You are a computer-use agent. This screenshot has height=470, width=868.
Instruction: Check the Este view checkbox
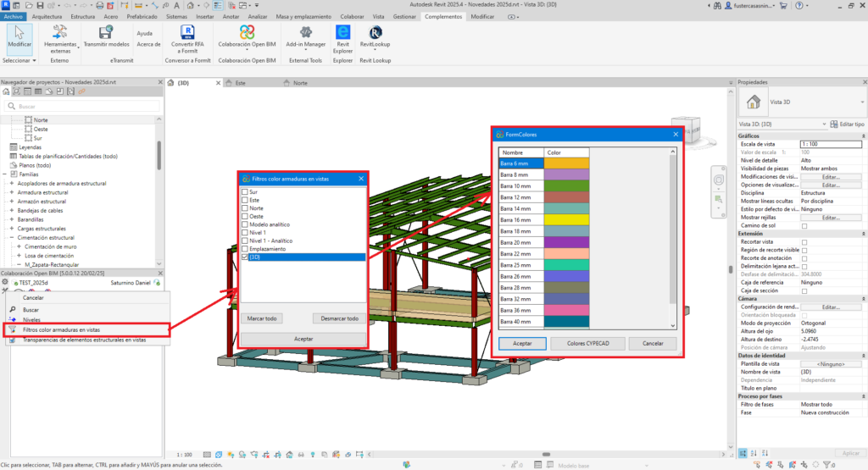click(x=245, y=200)
